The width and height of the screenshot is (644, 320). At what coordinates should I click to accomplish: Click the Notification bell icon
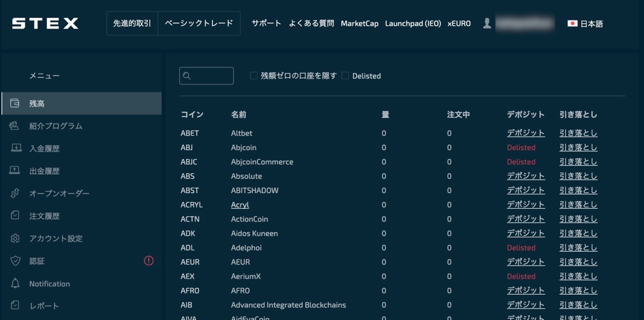(x=15, y=283)
